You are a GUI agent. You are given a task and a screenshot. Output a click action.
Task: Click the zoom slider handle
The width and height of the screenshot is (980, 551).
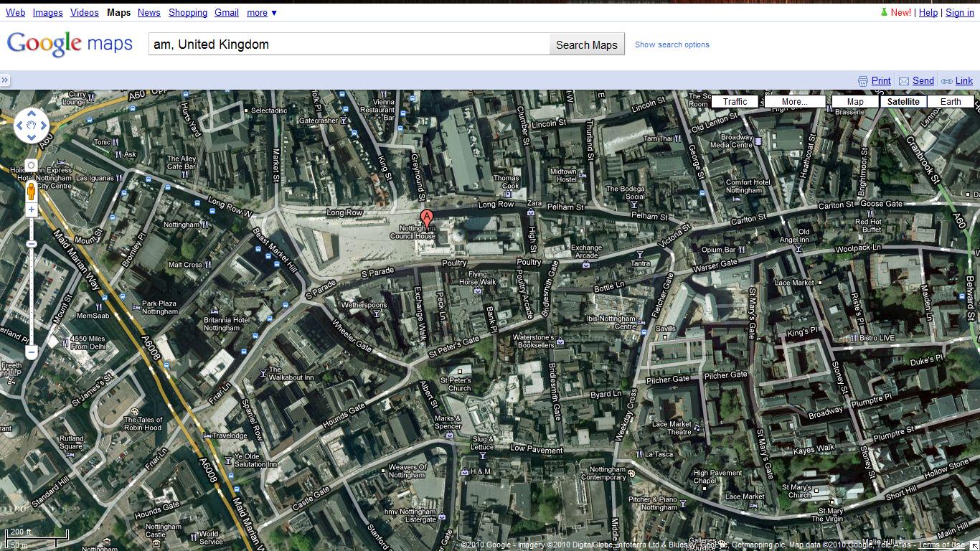click(32, 245)
